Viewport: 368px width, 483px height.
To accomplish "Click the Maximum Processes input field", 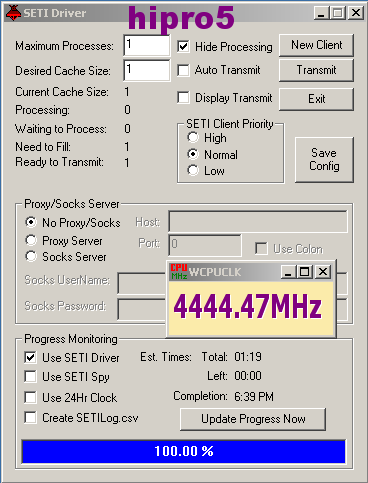I will click(x=147, y=45).
